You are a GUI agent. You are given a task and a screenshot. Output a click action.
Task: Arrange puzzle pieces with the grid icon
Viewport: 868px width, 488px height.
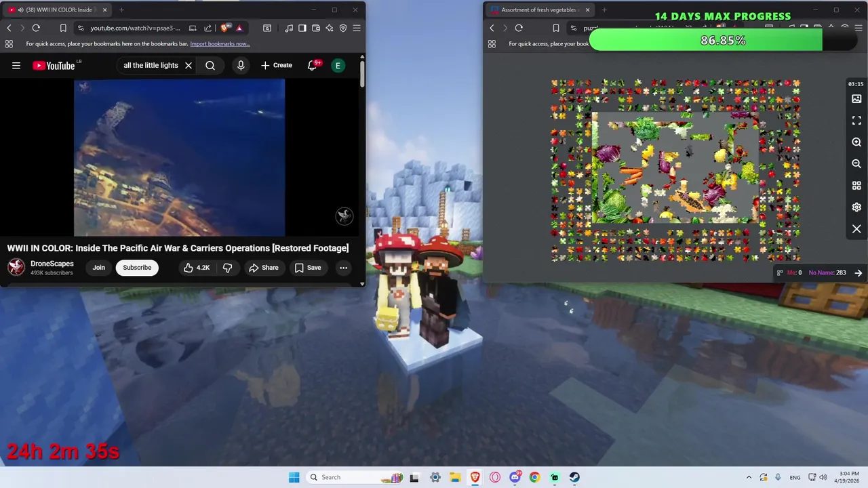point(856,186)
